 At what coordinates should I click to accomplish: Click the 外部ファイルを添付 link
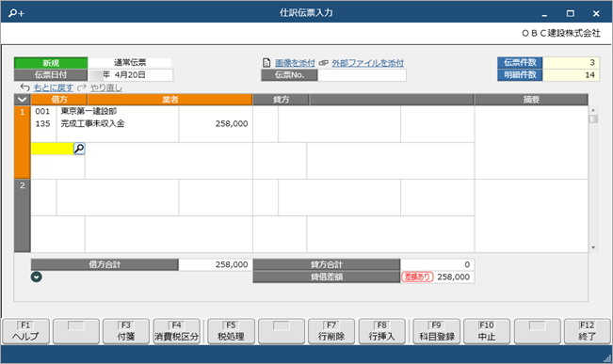367,63
